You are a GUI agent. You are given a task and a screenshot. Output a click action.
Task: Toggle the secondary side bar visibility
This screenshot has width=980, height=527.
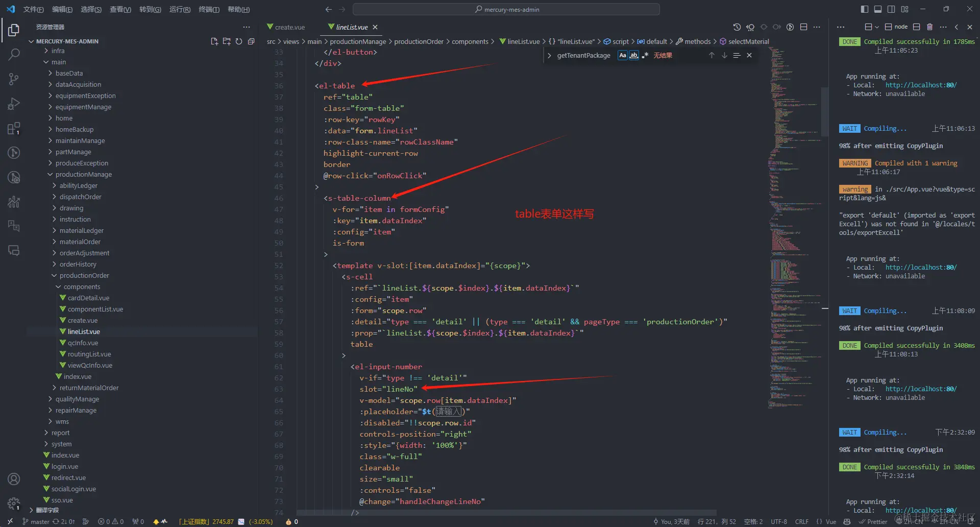(x=891, y=9)
